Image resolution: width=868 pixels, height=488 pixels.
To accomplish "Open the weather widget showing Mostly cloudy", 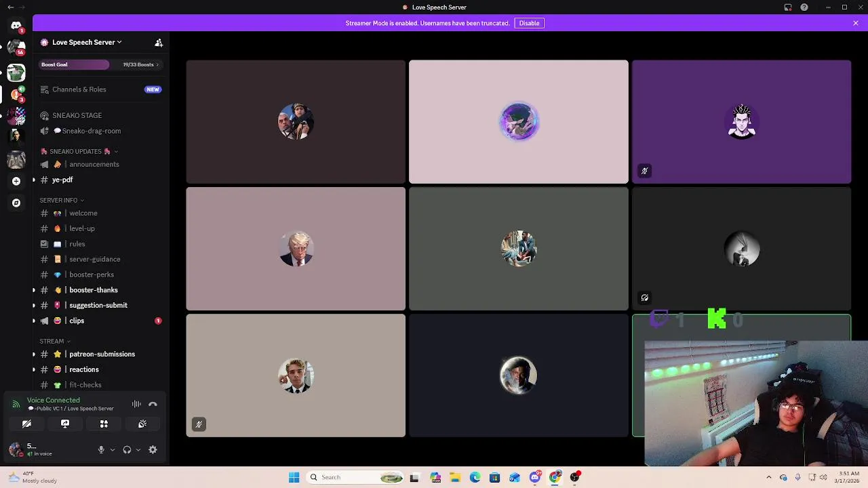I will pos(34,477).
